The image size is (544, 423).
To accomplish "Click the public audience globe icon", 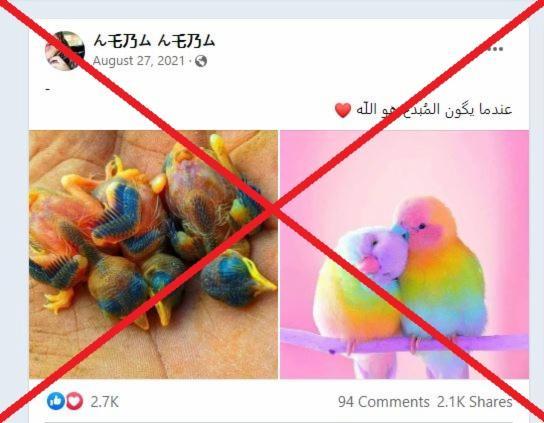I will click(201, 61).
